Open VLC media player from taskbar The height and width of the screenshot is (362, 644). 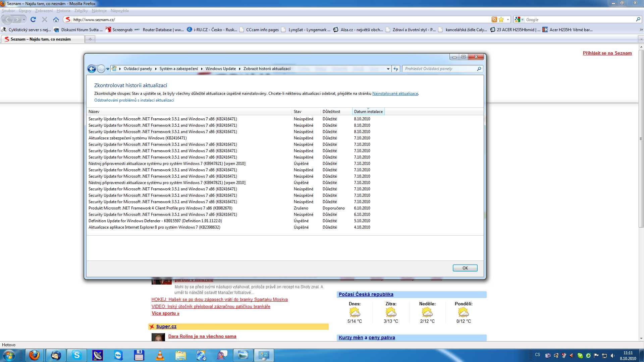160,355
